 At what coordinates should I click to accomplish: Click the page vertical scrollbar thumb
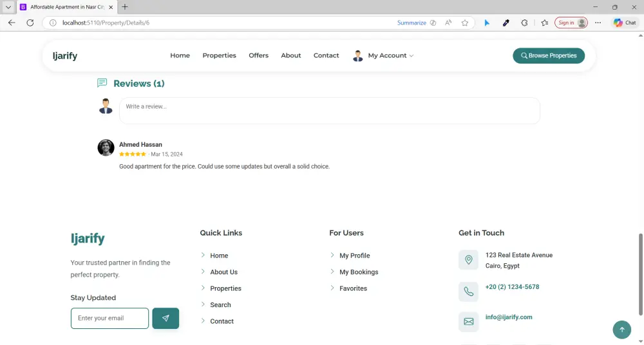640,274
